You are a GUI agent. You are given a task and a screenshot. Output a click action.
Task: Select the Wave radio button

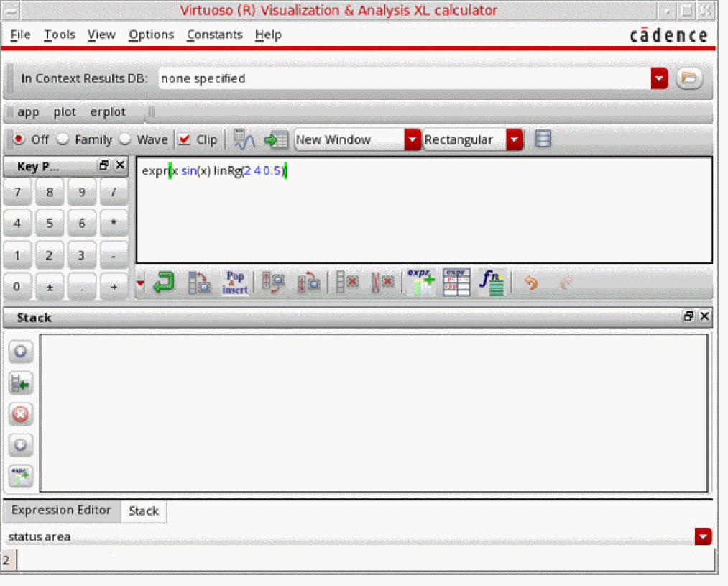point(125,139)
